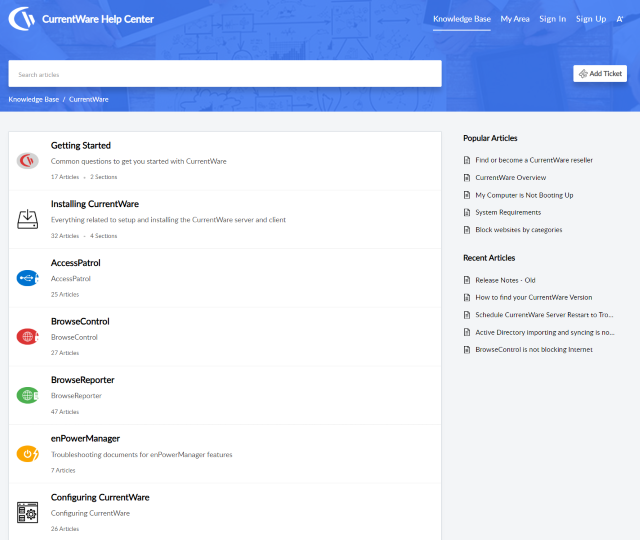Open the Sign Up page
Screen dimensions: 640x540
591,19
